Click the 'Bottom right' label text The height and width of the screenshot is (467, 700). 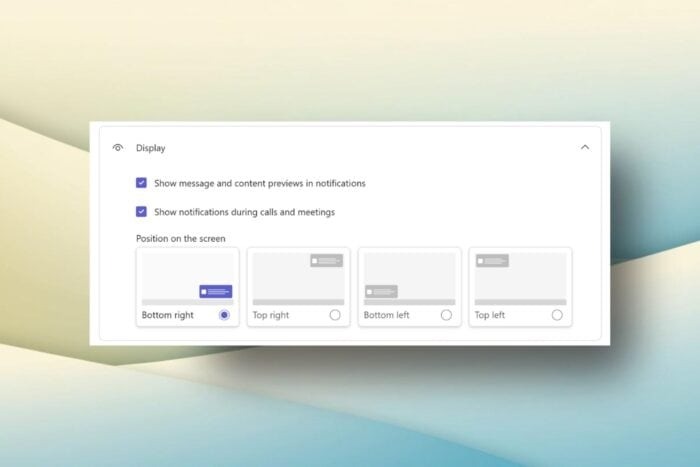(167, 315)
